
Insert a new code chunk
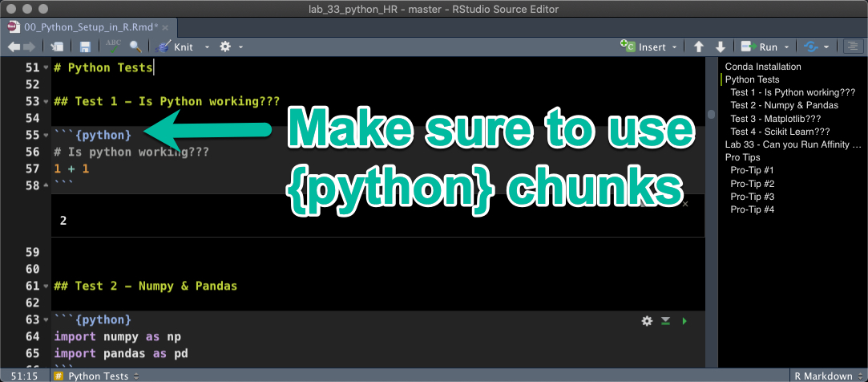pyautogui.click(x=643, y=47)
